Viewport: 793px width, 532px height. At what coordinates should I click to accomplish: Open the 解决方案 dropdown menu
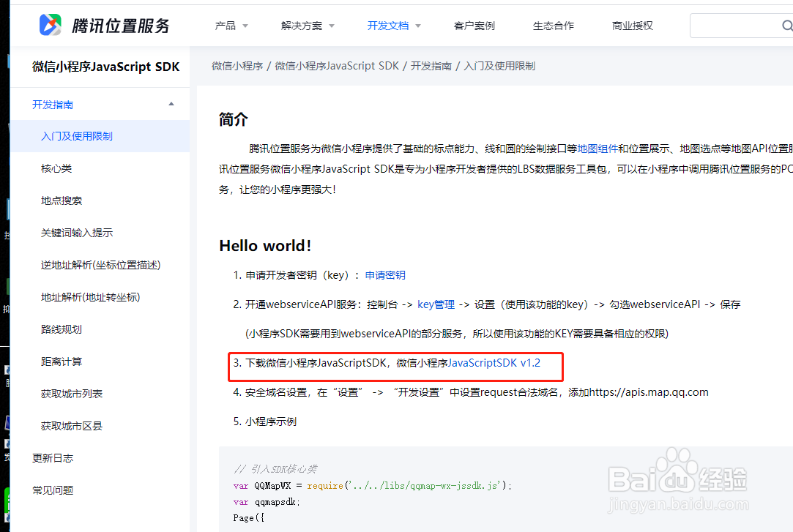tap(307, 25)
